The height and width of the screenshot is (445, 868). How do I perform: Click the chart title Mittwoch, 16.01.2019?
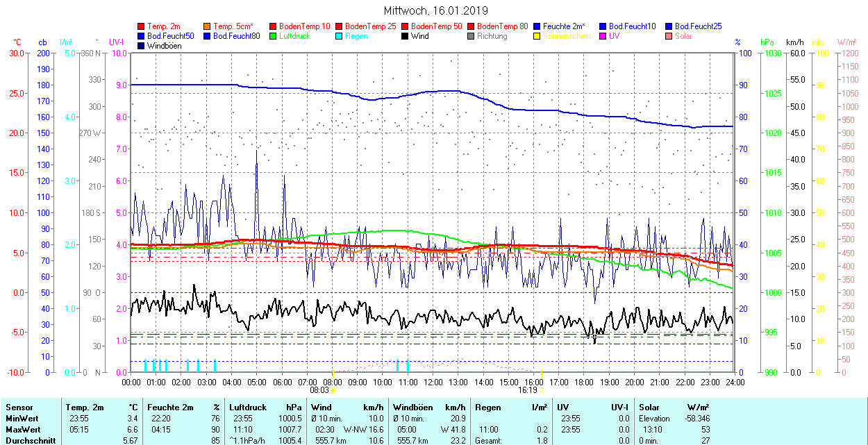[x=435, y=11]
